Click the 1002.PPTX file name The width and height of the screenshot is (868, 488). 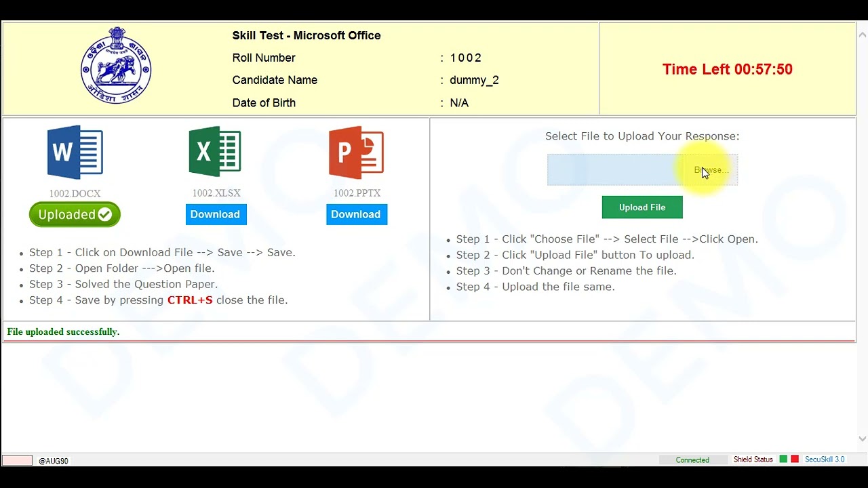[357, 193]
